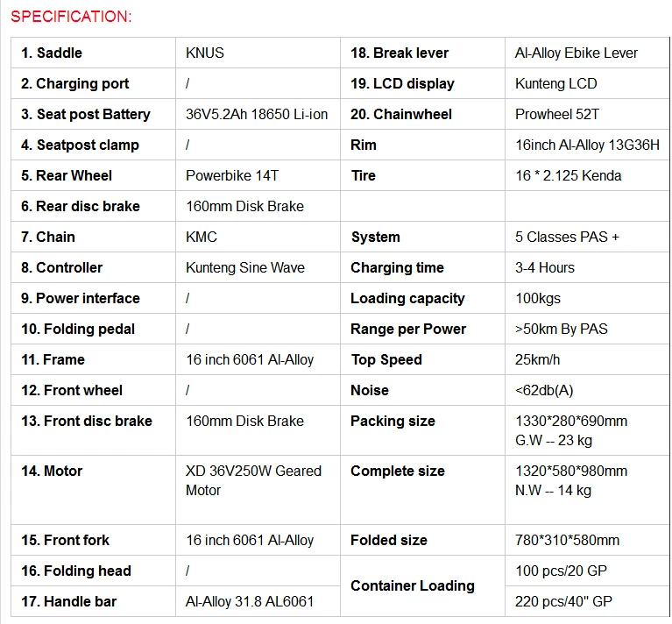Click the 780*310*580mm folded size value
Viewport: 672px width, 624px height.
pyautogui.click(x=567, y=540)
